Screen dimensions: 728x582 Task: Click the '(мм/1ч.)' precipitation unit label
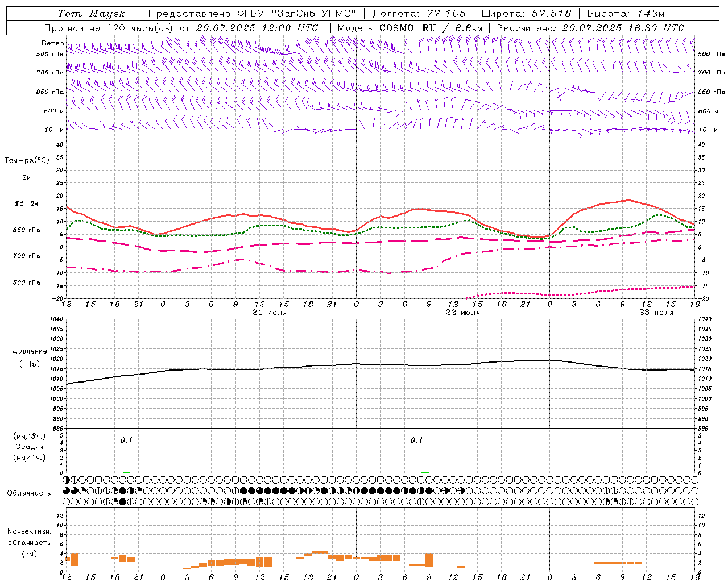point(30,458)
